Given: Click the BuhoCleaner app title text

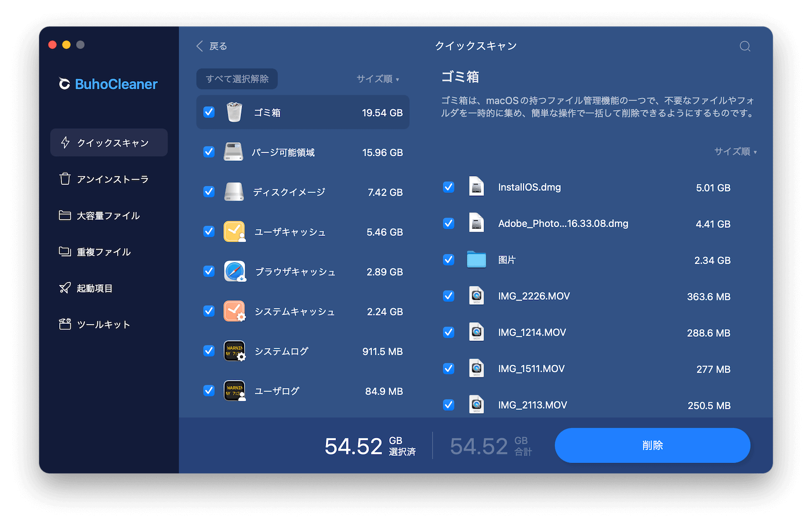Looking at the screenshot, I should 116,84.
